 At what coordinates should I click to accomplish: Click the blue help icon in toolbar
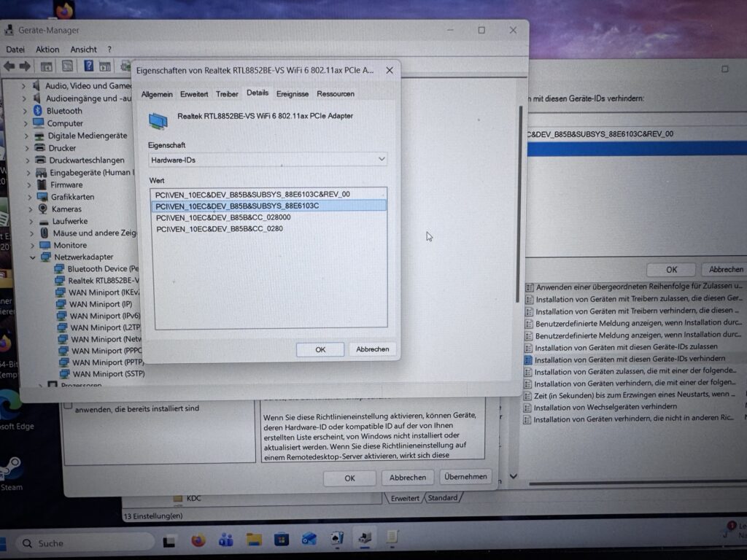click(88, 66)
